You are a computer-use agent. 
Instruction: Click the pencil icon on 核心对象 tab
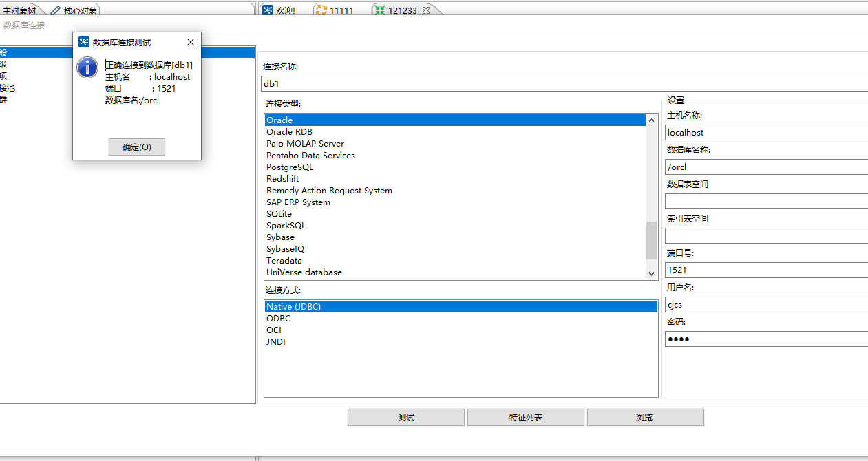(55, 10)
